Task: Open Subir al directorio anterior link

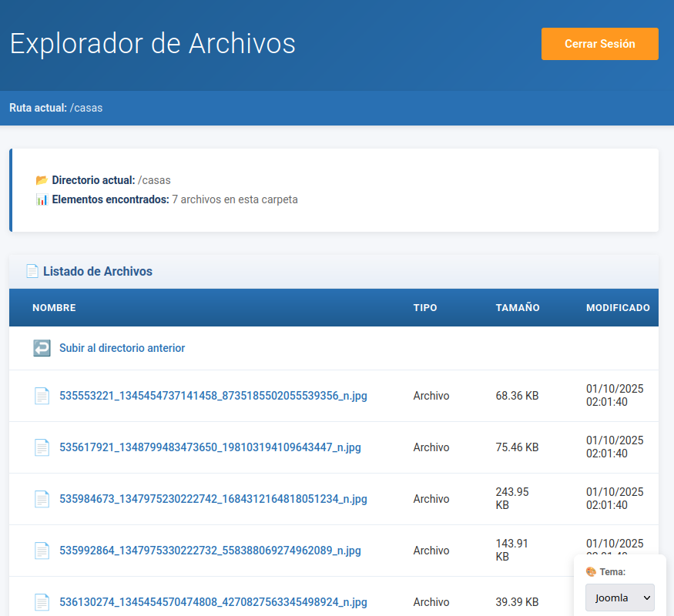Action: point(122,348)
